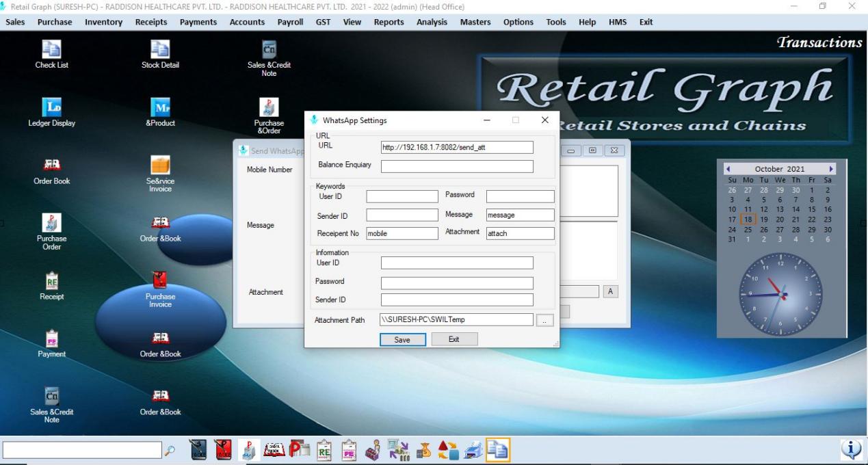
Task: Click the stacked cubes toolbar icon
Action: (x=373, y=449)
